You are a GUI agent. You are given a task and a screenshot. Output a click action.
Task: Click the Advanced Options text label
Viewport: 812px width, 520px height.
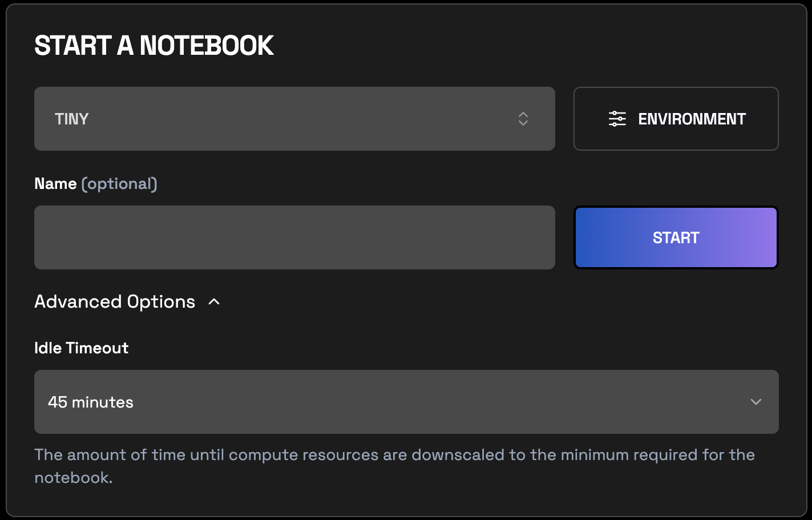[114, 301]
